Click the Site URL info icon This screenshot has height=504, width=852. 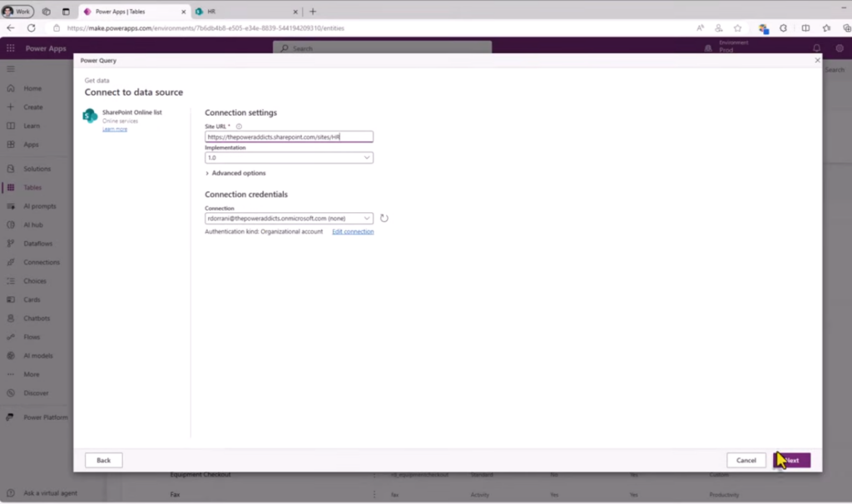coord(239,126)
